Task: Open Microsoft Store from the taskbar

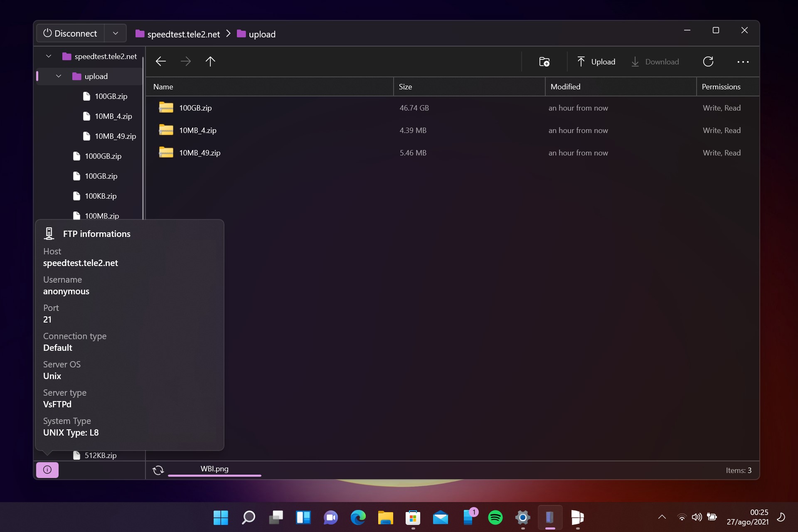Action: [413, 517]
